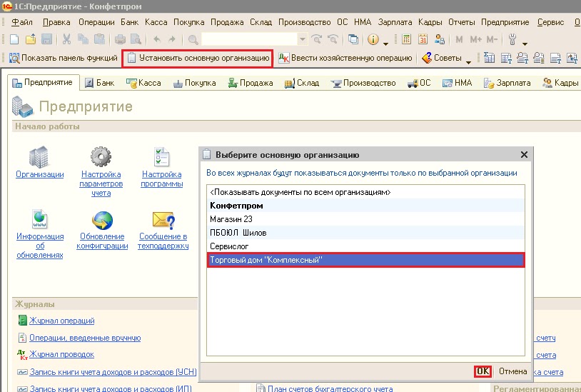
Task: Select Торговый дом "Комплексный" row
Action: [365, 260]
